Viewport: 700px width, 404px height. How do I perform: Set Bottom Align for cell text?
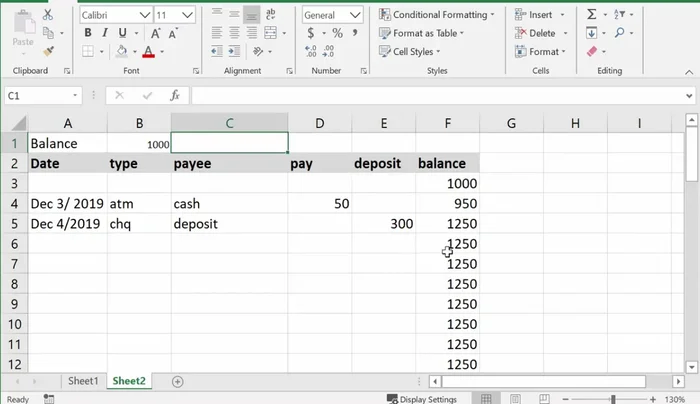(x=251, y=15)
